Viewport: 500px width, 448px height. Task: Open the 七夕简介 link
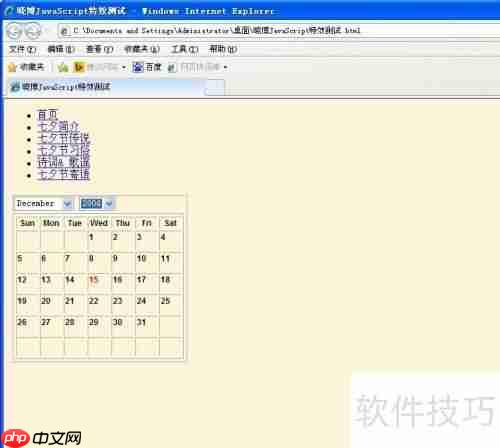tap(58, 127)
